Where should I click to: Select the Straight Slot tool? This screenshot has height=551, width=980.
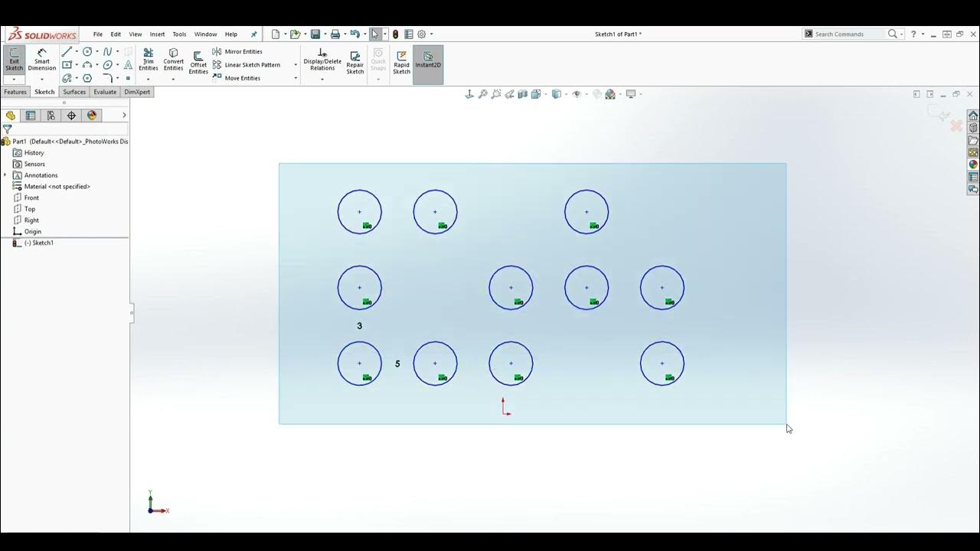pos(67,78)
